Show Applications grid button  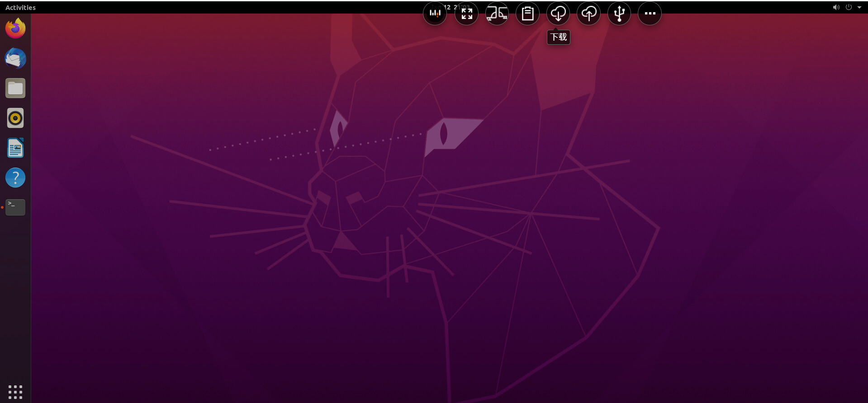(15, 392)
